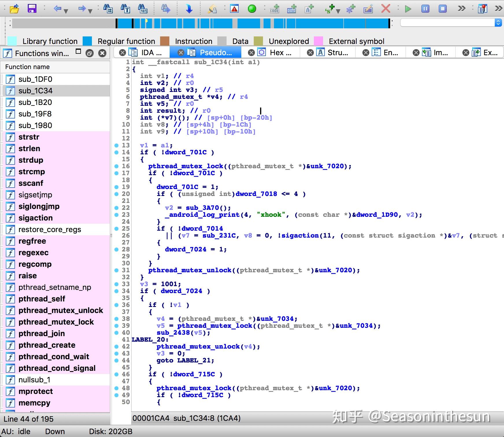Click the yellow marker in navigation band
The width and height of the screenshot is (504, 437).
(147, 21)
